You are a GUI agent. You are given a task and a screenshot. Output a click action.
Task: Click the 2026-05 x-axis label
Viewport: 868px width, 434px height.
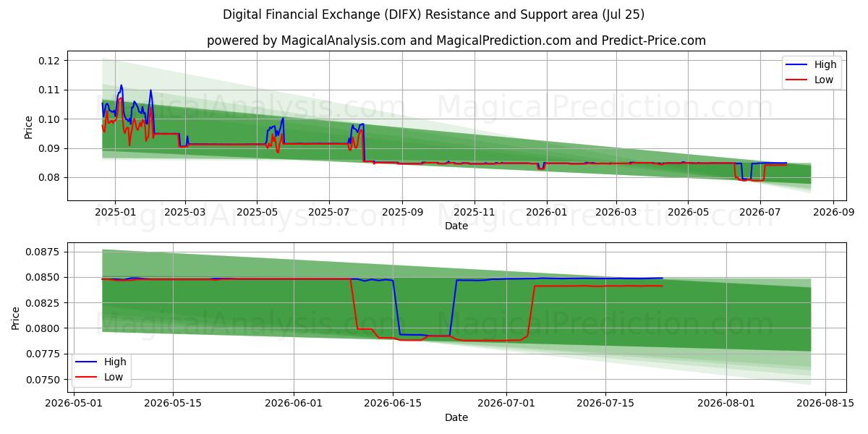(688, 212)
